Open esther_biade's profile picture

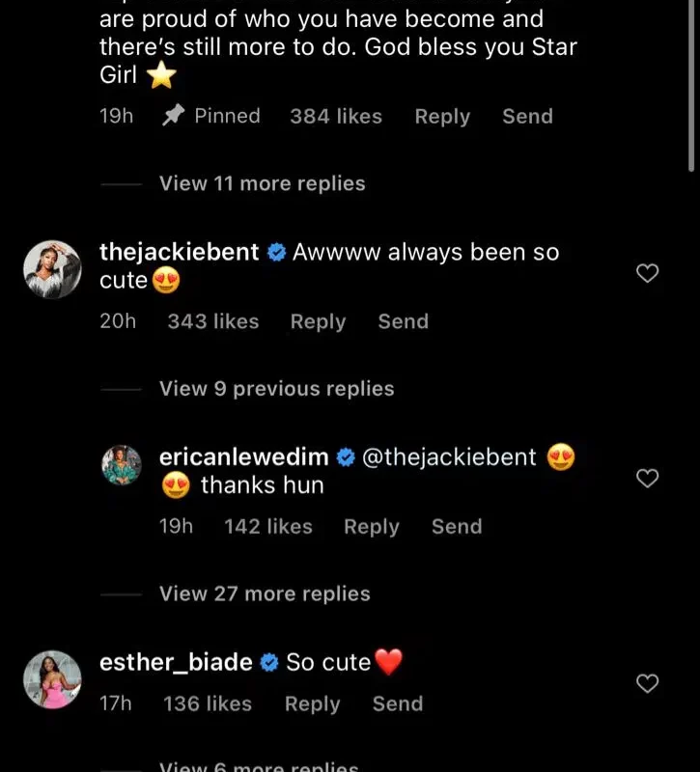tap(51, 679)
